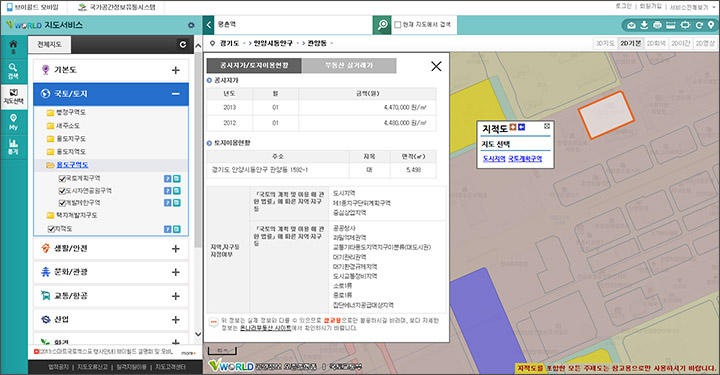Click the location pin icon in toolbar

711,25
